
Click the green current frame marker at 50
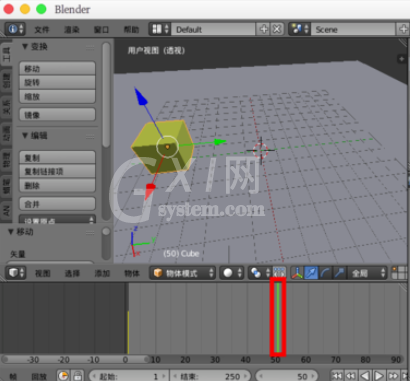[278, 317]
